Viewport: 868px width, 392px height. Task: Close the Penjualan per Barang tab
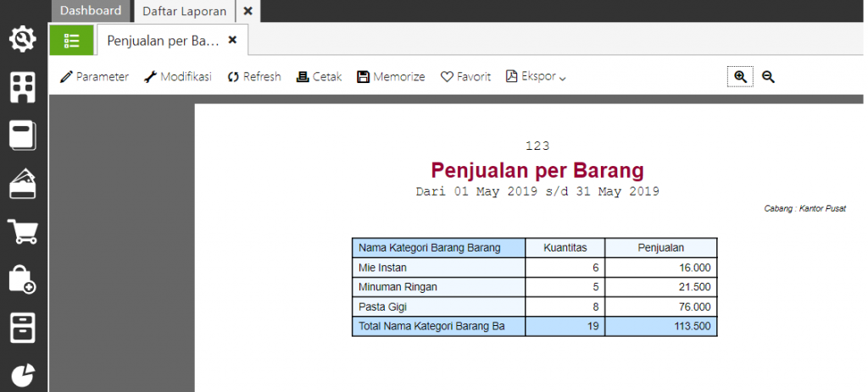tap(233, 40)
